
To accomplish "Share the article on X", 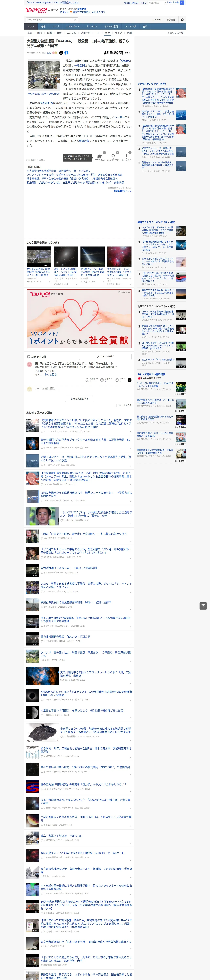I will [x=61, y=53].
